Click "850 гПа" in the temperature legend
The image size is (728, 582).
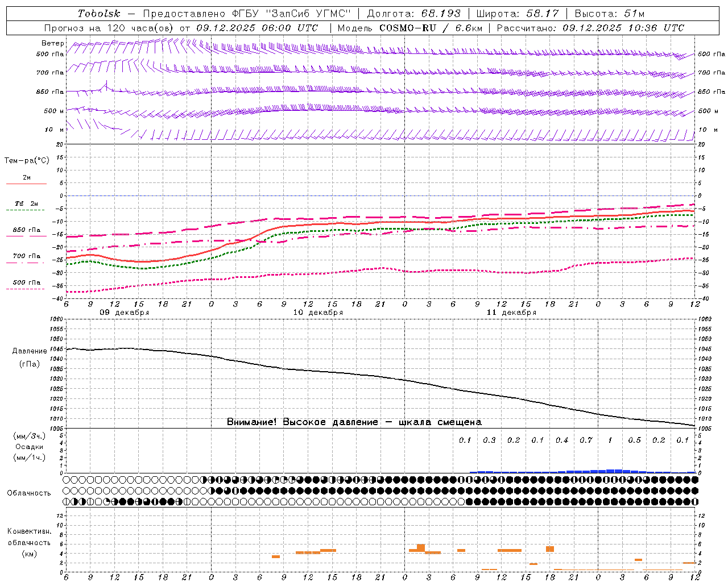(27, 230)
